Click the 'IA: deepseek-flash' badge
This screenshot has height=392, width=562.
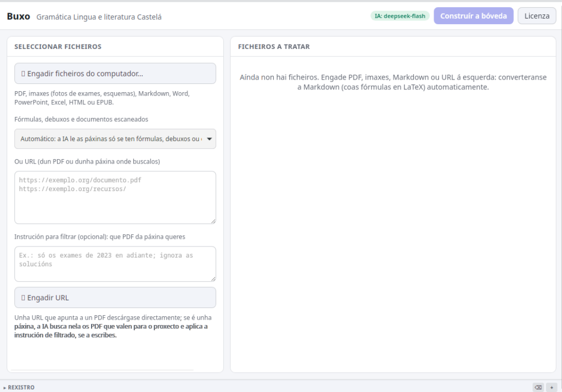click(x=400, y=16)
